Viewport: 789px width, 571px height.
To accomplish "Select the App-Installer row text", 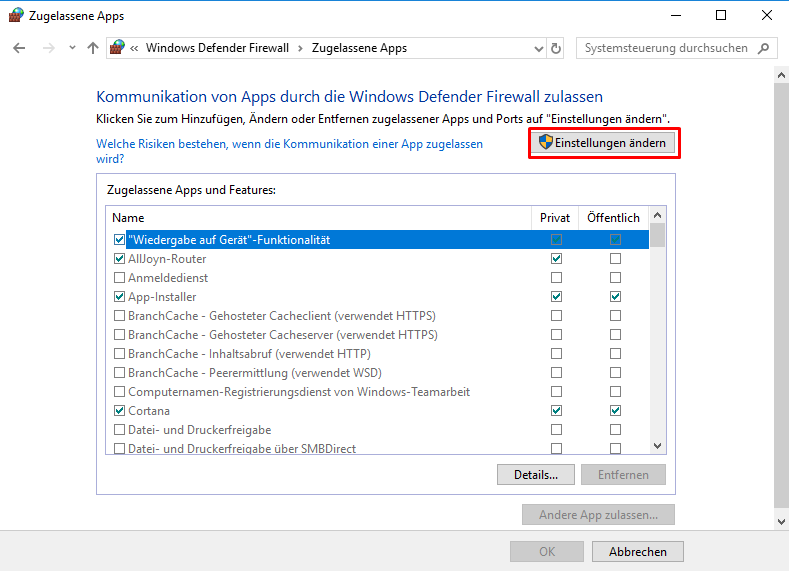I will click(162, 297).
